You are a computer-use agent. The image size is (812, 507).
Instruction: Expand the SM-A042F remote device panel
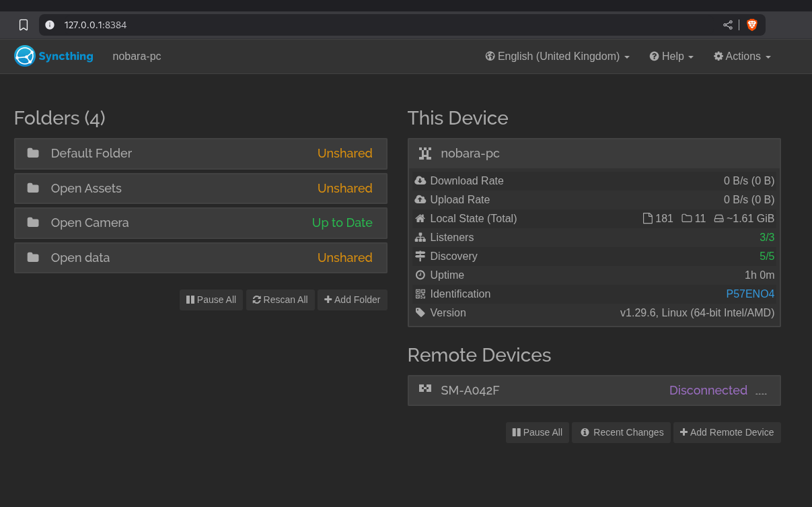pyautogui.click(x=594, y=391)
